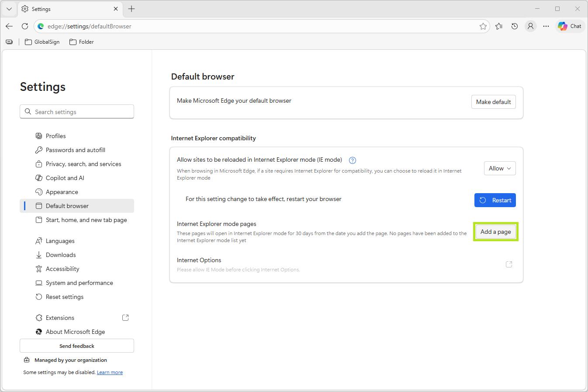Go to Privacy, search, and services
588x392 pixels.
coord(77,164)
